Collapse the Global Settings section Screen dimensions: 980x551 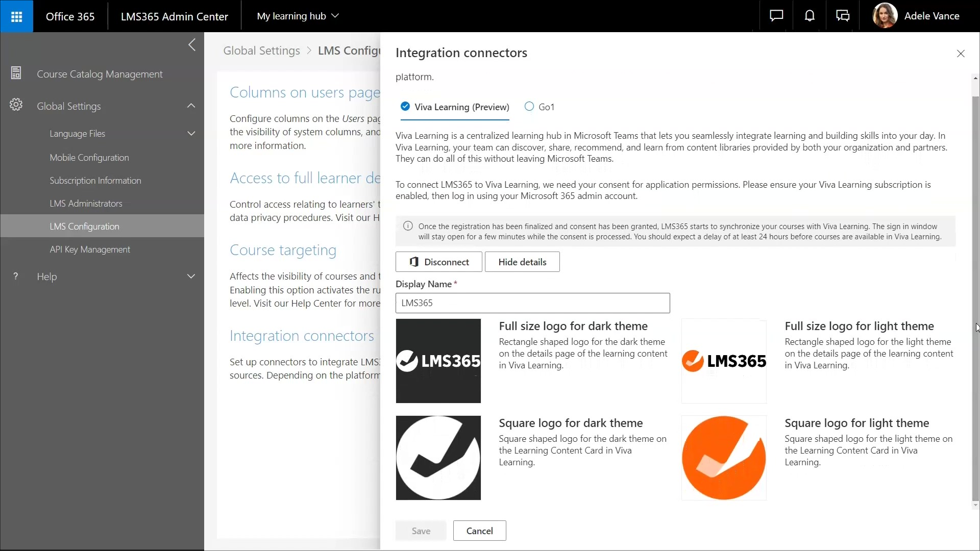point(191,106)
